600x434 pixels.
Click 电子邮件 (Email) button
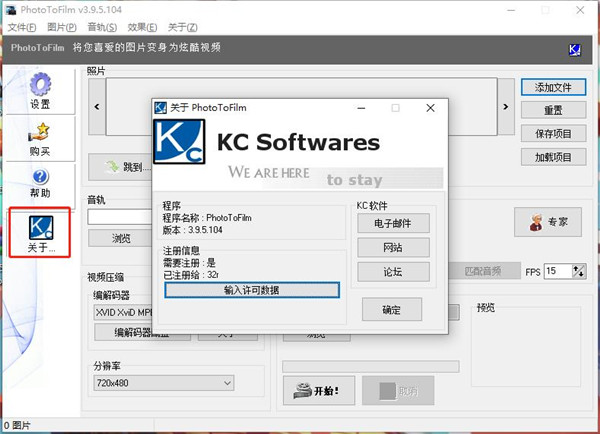click(x=393, y=223)
